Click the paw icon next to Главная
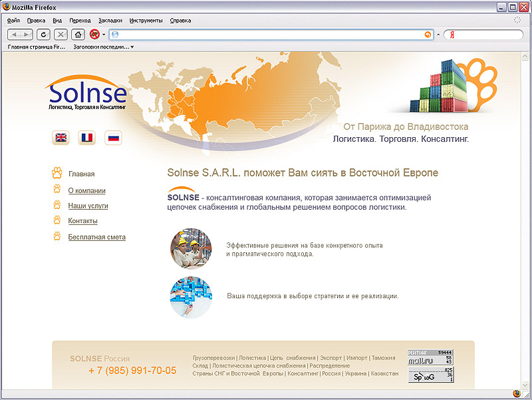Viewport: 532px width, 400px height. click(x=57, y=173)
